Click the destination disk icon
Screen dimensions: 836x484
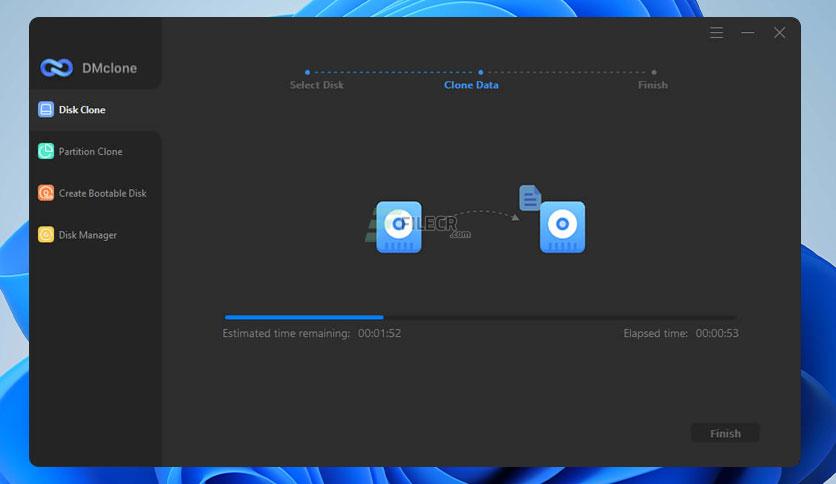click(562, 227)
